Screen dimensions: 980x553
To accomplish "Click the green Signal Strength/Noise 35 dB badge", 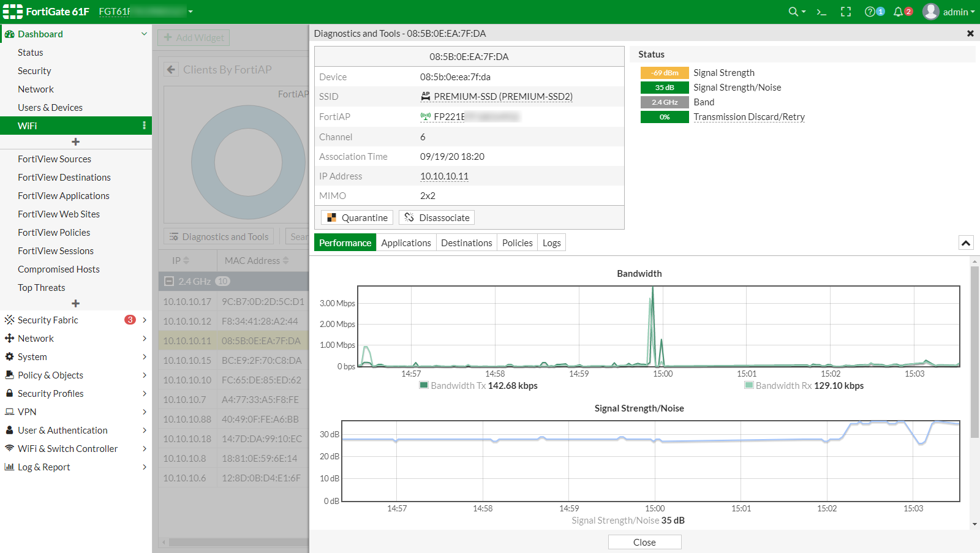I will point(665,88).
